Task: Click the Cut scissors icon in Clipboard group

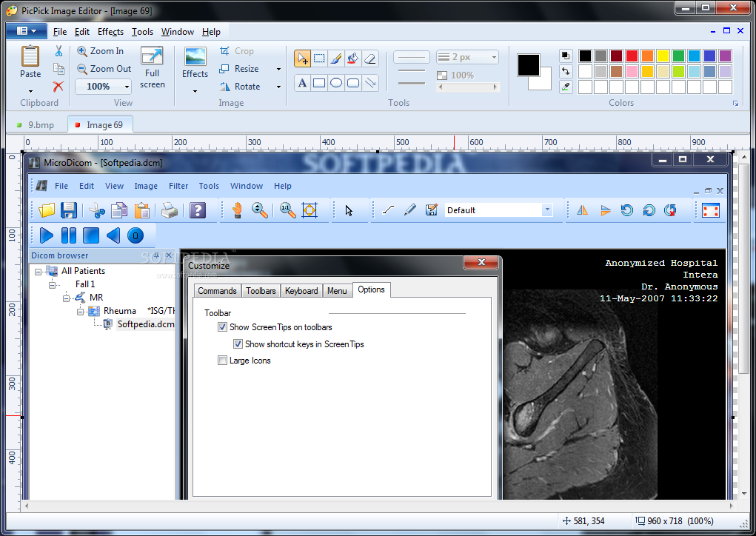Action: (x=58, y=51)
